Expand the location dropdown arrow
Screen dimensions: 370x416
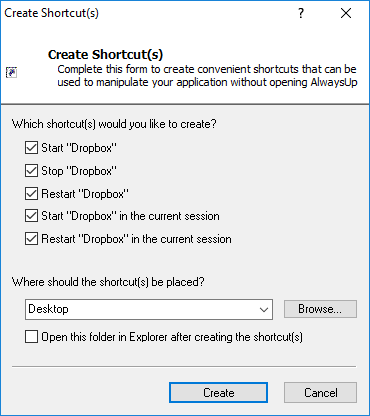tap(264, 310)
